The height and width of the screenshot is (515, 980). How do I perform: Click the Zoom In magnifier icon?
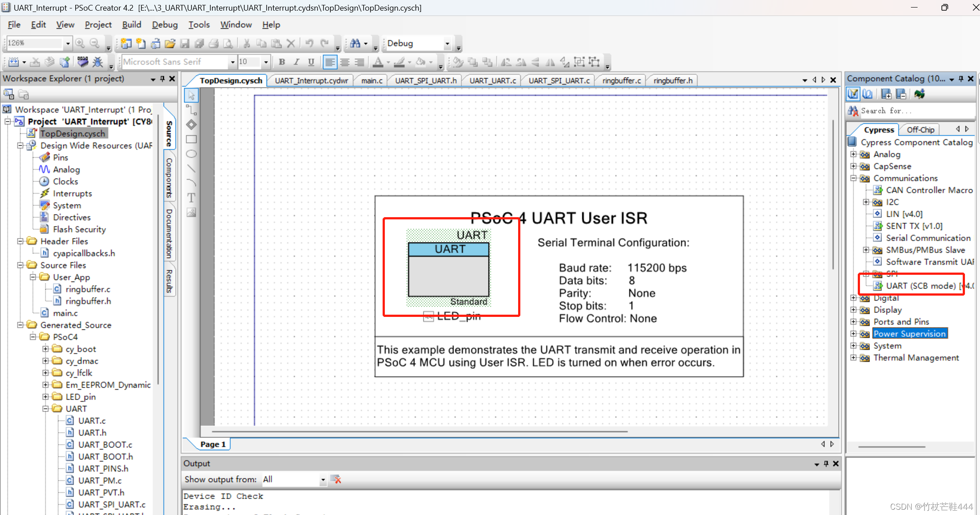pos(80,43)
